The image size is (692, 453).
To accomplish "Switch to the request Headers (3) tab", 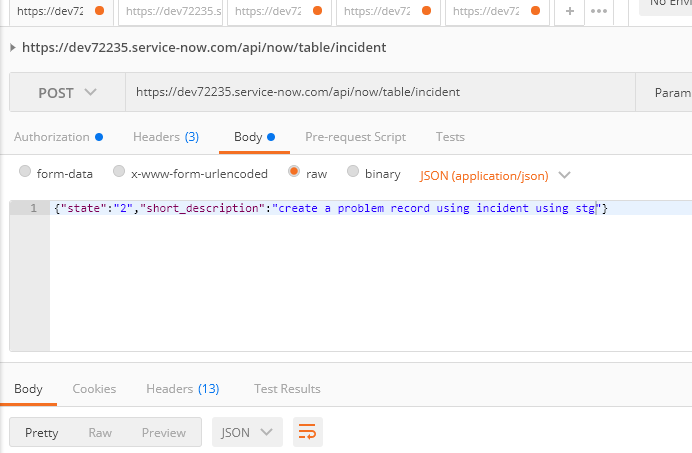I will [166, 137].
